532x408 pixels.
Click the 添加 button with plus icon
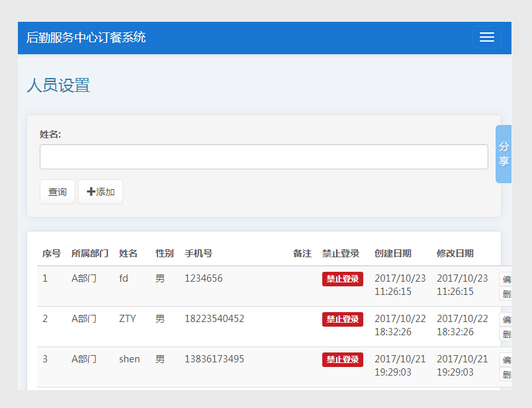point(101,192)
